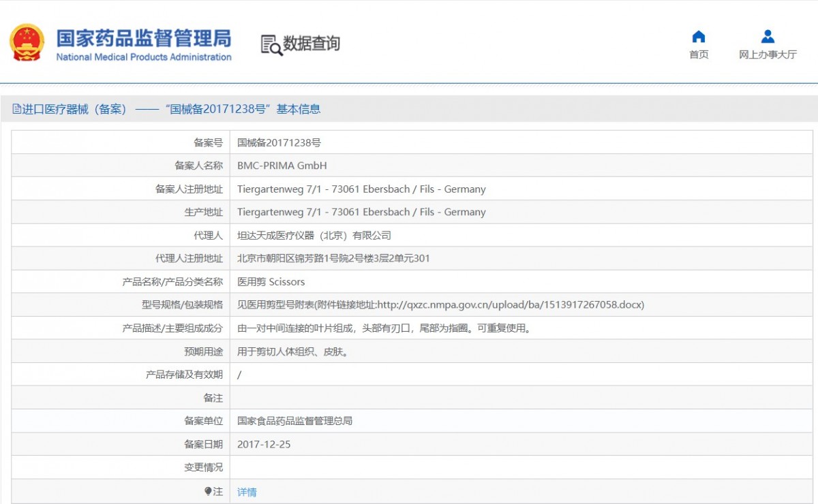The image size is (818, 504).
Task: Click the pin icon beside 注
Action: point(208,491)
